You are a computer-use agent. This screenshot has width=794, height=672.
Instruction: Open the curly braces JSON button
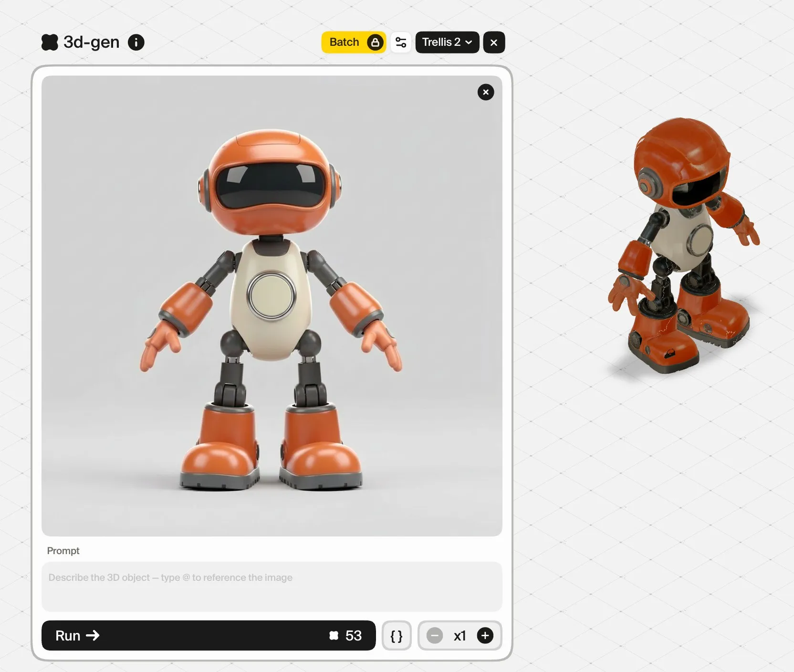[x=397, y=635]
